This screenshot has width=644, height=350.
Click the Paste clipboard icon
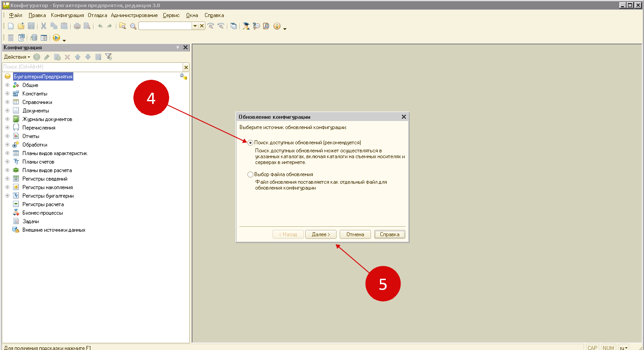[x=64, y=26]
